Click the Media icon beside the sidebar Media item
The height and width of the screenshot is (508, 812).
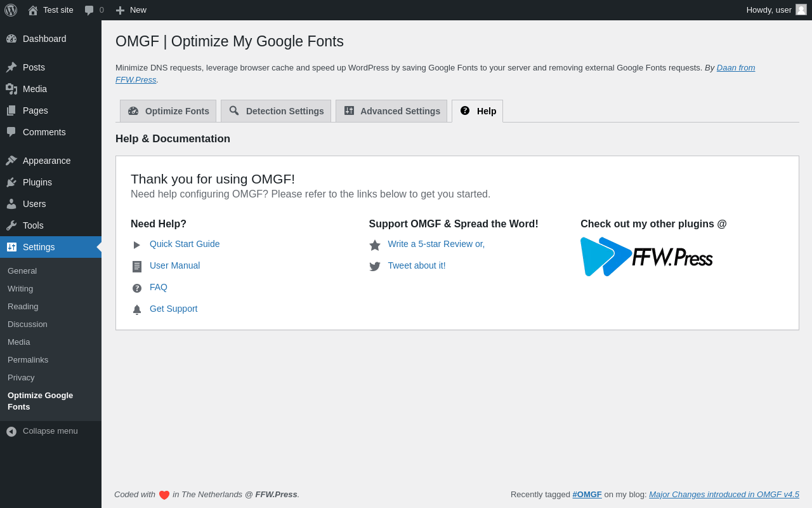(x=11, y=89)
